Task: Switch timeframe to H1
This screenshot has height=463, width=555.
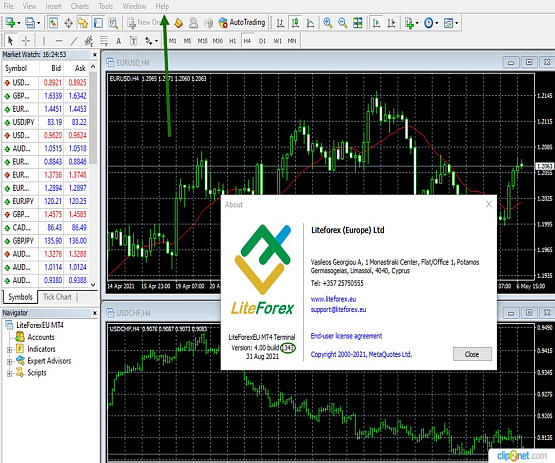Action: coord(233,41)
